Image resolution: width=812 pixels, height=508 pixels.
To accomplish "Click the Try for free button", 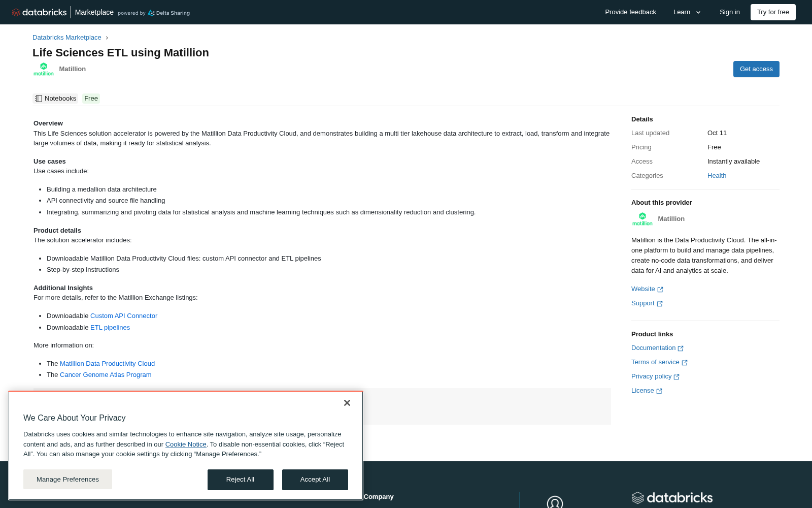I will click(773, 12).
